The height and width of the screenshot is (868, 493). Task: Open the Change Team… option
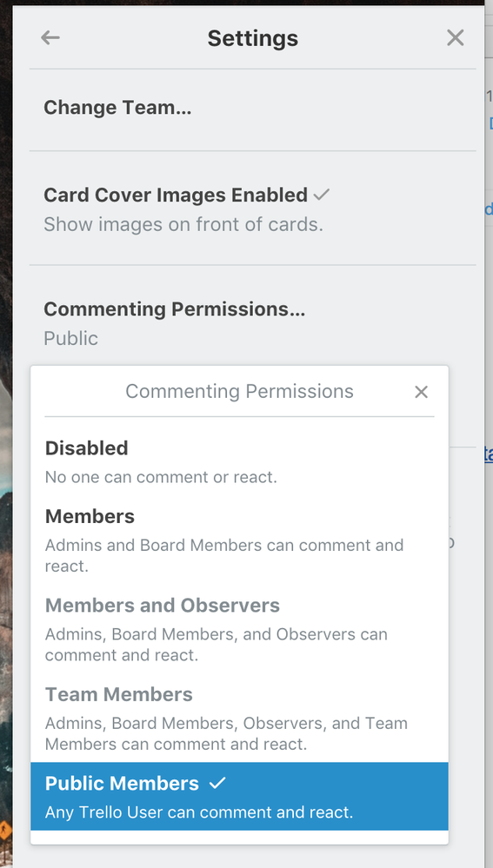[x=253, y=108]
